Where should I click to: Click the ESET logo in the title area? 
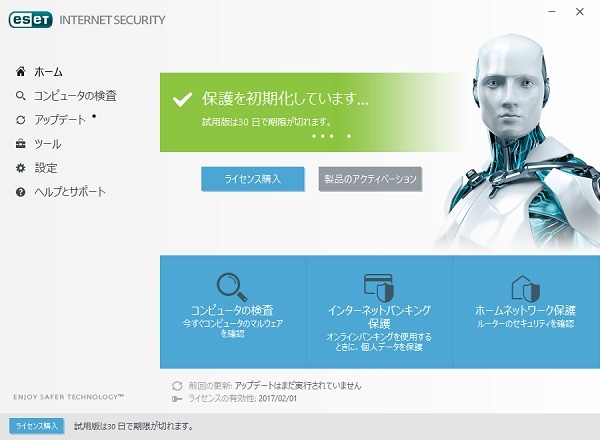tap(31, 20)
